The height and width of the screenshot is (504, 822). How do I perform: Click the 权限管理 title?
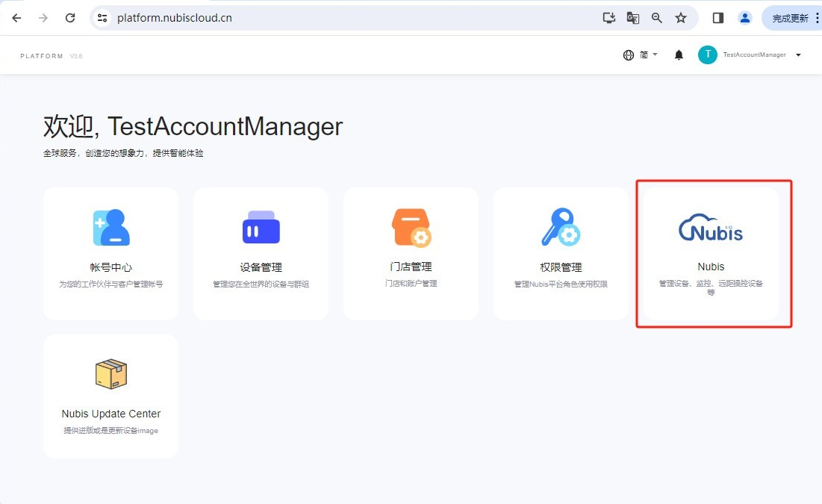(x=561, y=267)
